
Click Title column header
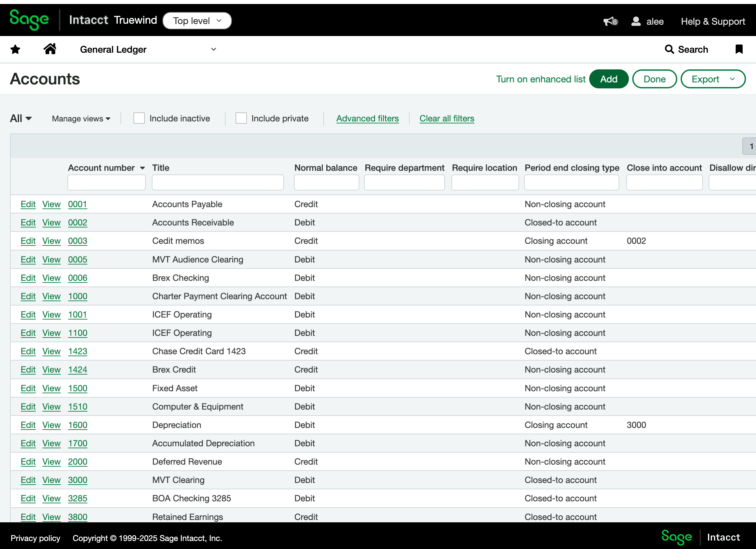click(160, 168)
